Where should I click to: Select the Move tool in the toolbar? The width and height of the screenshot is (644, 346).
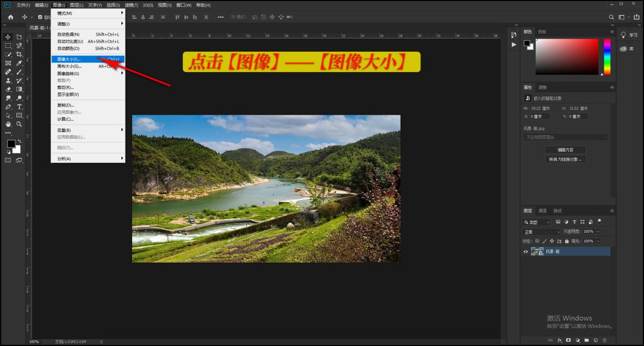click(8, 37)
